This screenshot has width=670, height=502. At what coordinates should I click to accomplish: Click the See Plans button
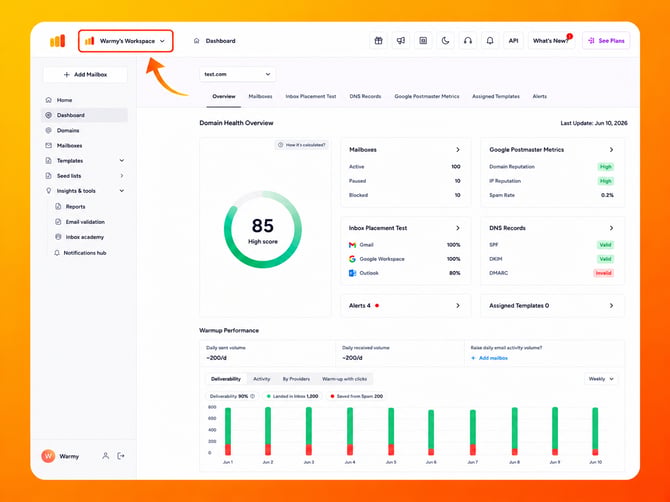606,41
